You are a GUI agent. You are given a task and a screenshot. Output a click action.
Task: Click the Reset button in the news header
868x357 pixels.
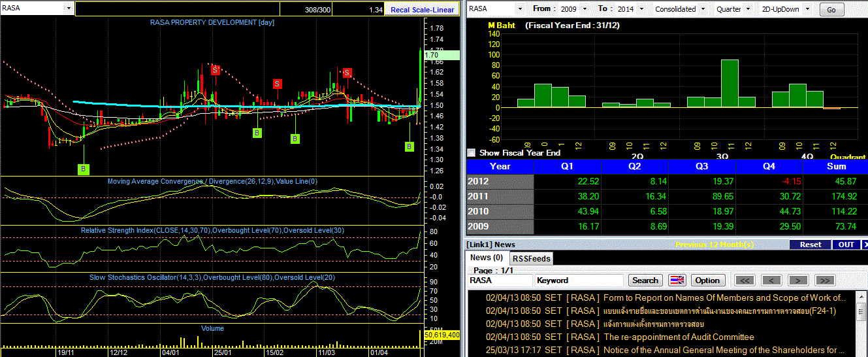click(x=811, y=245)
